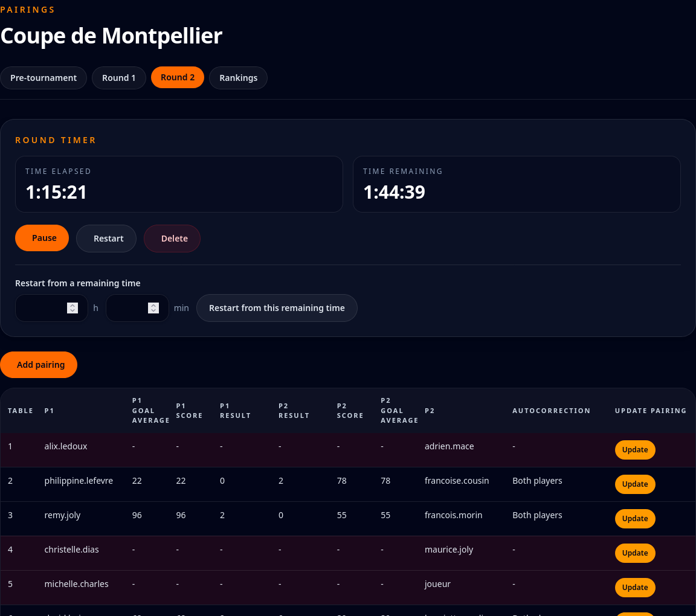Update the remy.joly pairing
The image size is (696, 616).
tap(635, 518)
